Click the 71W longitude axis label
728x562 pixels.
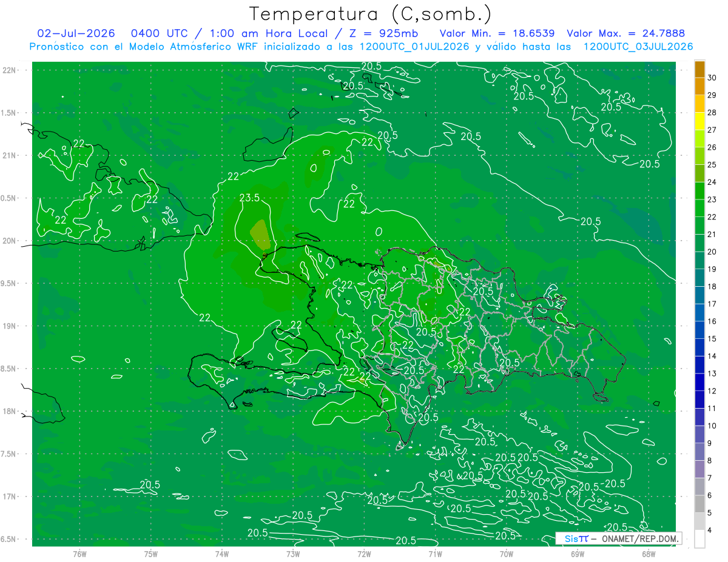pyautogui.click(x=435, y=554)
